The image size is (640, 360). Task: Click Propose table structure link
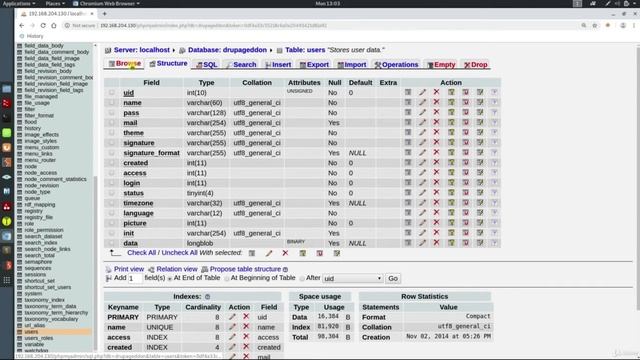coord(245,269)
